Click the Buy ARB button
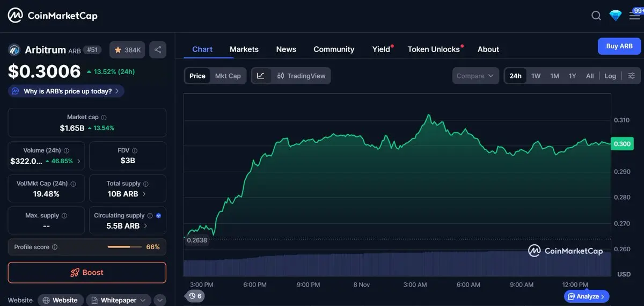The image size is (644, 306). pos(619,46)
